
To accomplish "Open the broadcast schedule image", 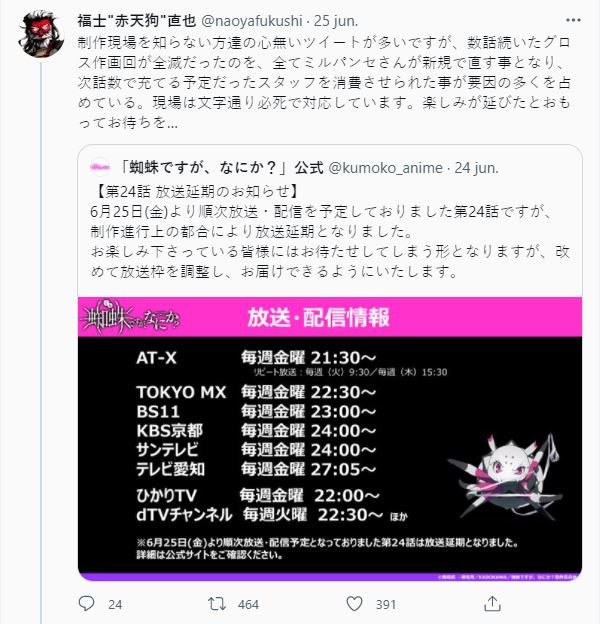I will click(x=330, y=439).
